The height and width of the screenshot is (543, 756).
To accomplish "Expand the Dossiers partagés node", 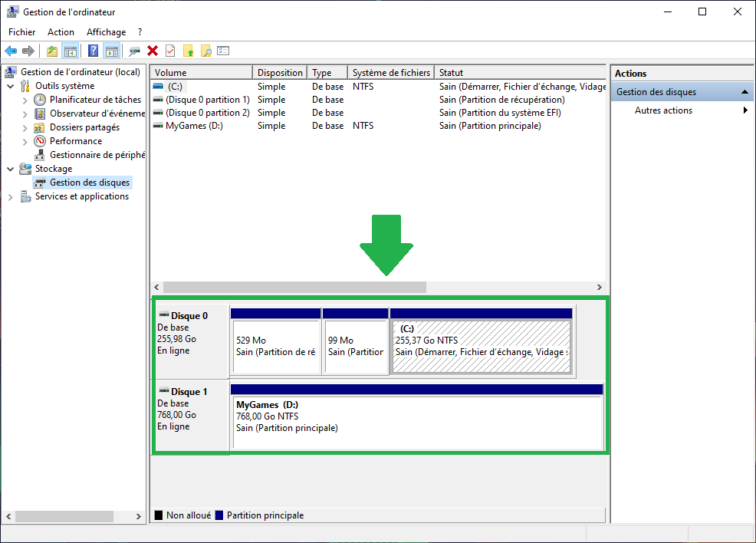I will pyautogui.click(x=25, y=128).
